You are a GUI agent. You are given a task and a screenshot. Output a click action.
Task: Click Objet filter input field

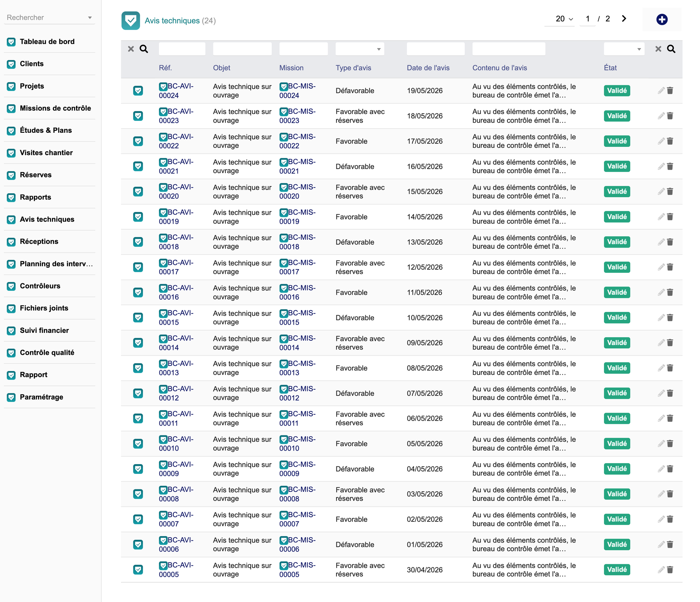point(242,49)
